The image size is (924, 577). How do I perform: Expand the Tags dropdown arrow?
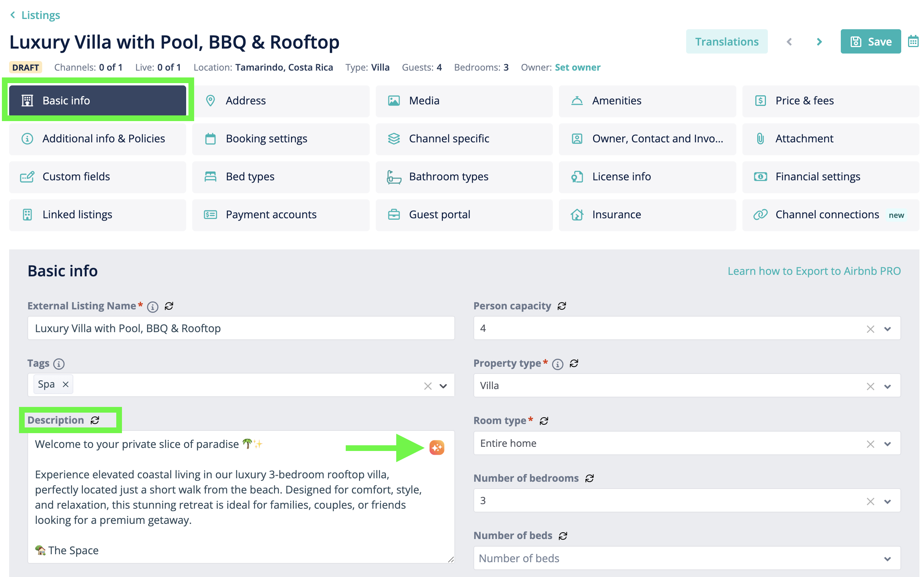point(443,386)
